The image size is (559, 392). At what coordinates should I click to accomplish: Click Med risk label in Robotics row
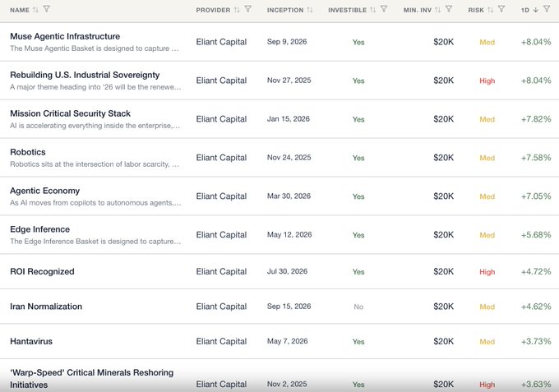click(x=487, y=158)
